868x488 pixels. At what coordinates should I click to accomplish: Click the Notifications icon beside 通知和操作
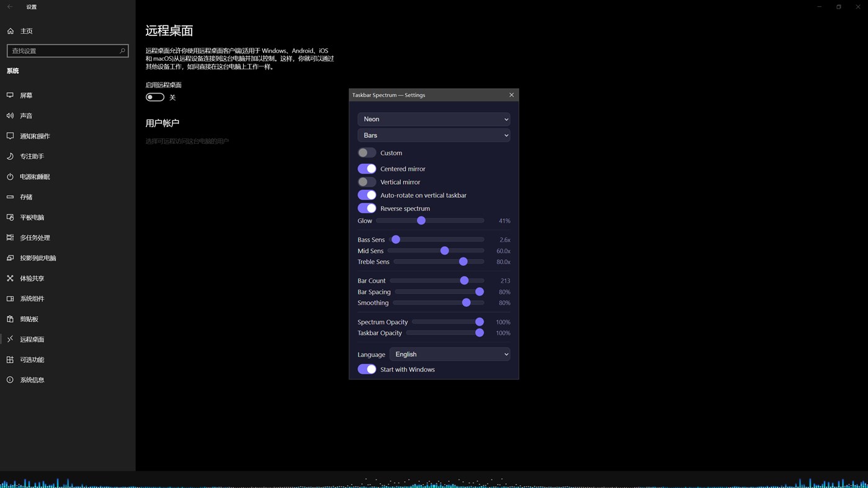coord(10,136)
